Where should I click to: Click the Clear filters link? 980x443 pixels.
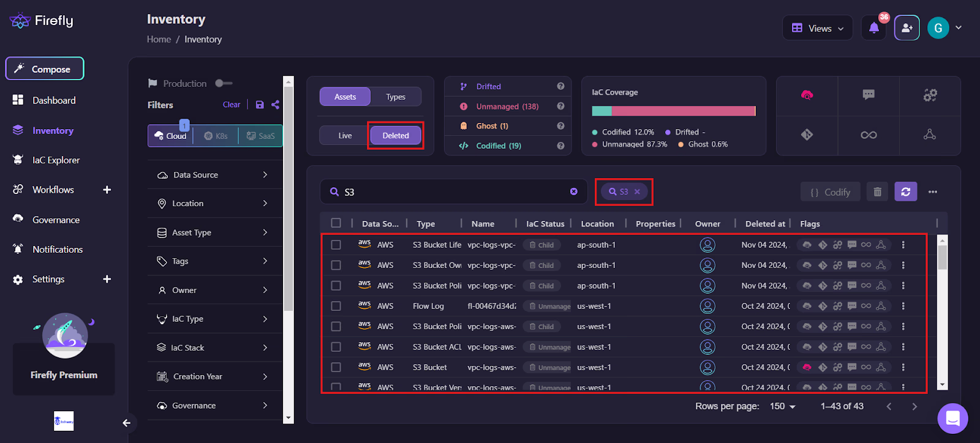(232, 105)
